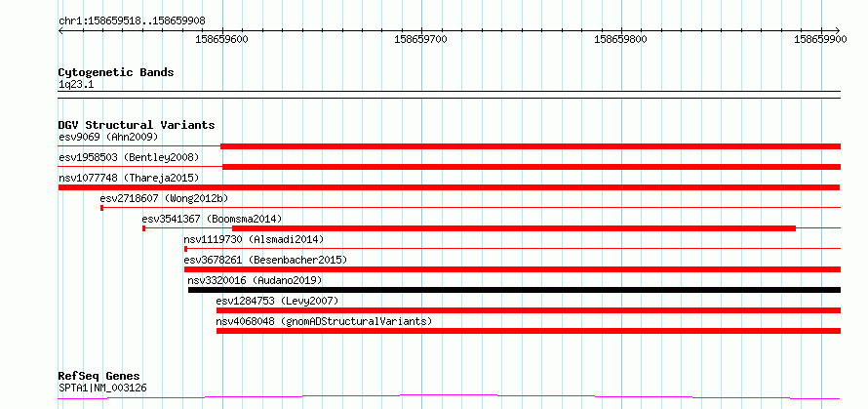Click nsv4068048 (gnomADStructuralVariants) label
The image size is (868, 409).
click(x=324, y=321)
